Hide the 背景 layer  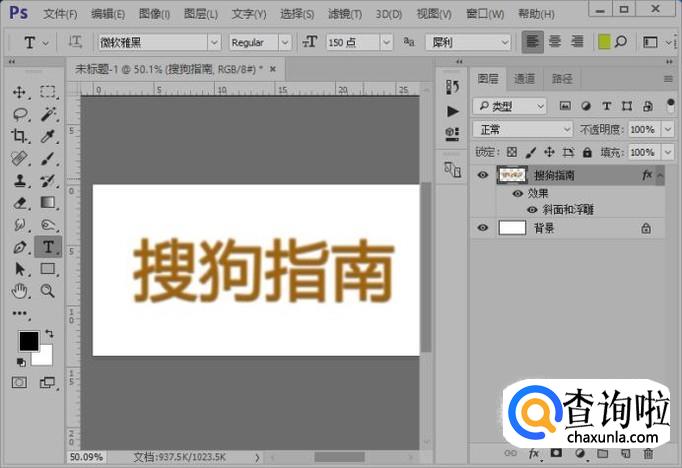[482, 228]
